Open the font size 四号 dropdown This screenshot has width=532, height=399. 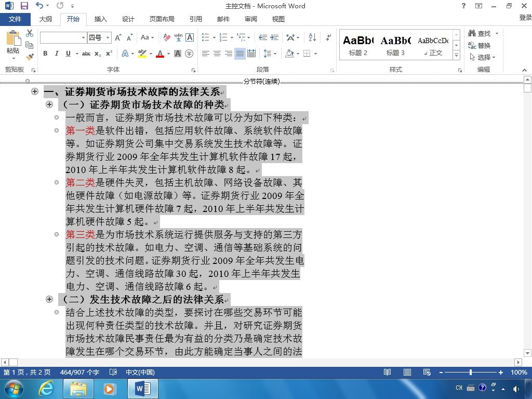point(108,37)
